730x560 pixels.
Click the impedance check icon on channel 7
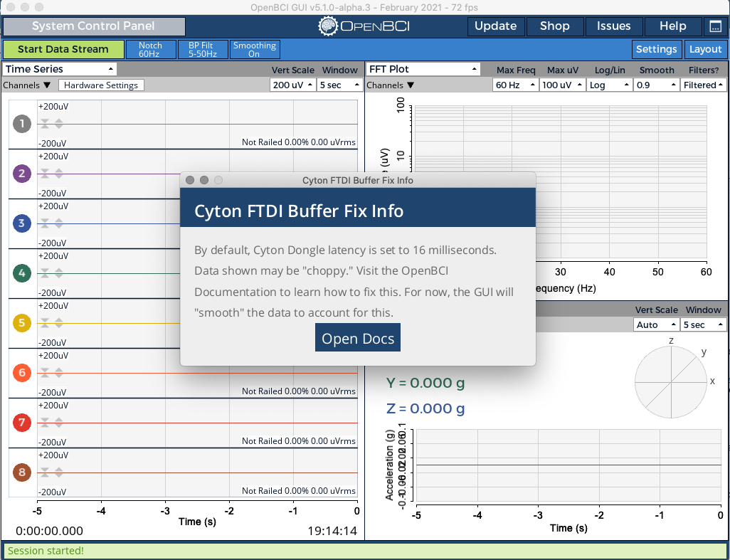coord(44,422)
